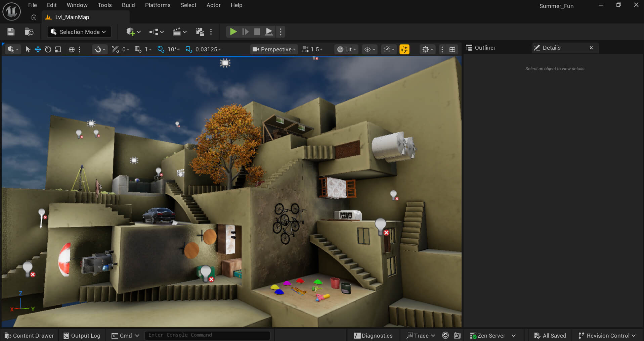Viewport: 644px width, 341px height.
Task: Open the Cmd console type dropdown
Action: [125, 336]
